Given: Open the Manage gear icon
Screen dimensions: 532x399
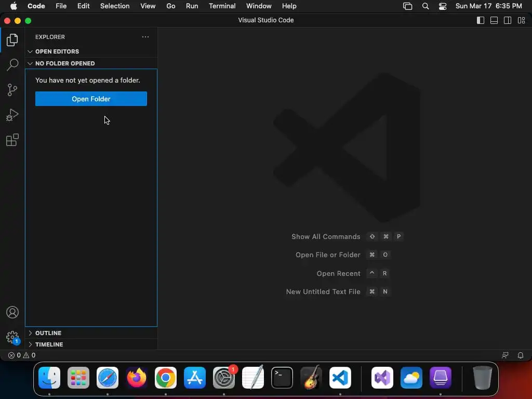Looking at the screenshot, I should (12, 337).
